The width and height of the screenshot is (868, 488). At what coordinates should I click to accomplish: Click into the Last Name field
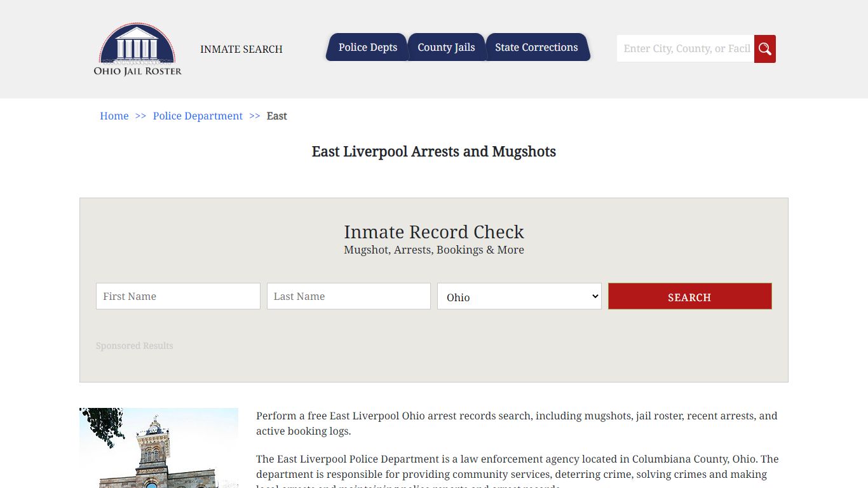pyautogui.click(x=349, y=296)
